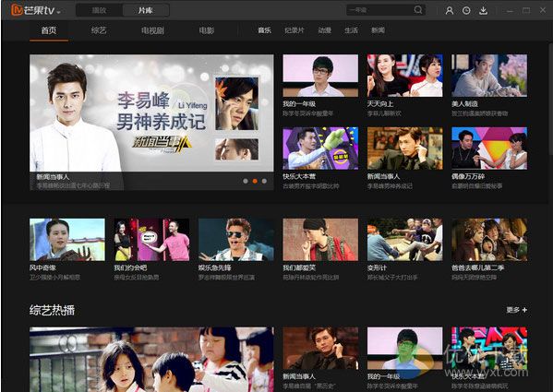Open the 偶像万万碎 thumbnail
Viewport: 553px width, 392px height.
[489, 148]
